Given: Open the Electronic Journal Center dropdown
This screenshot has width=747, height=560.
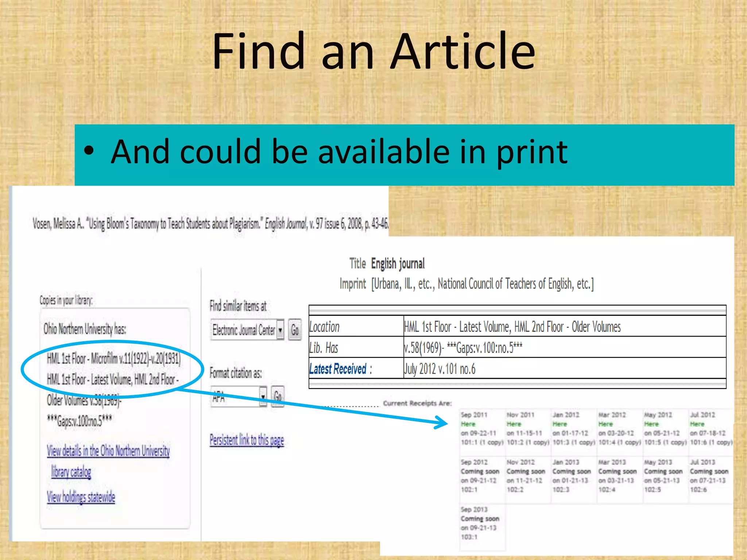Looking at the screenshot, I should [x=247, y=330].
